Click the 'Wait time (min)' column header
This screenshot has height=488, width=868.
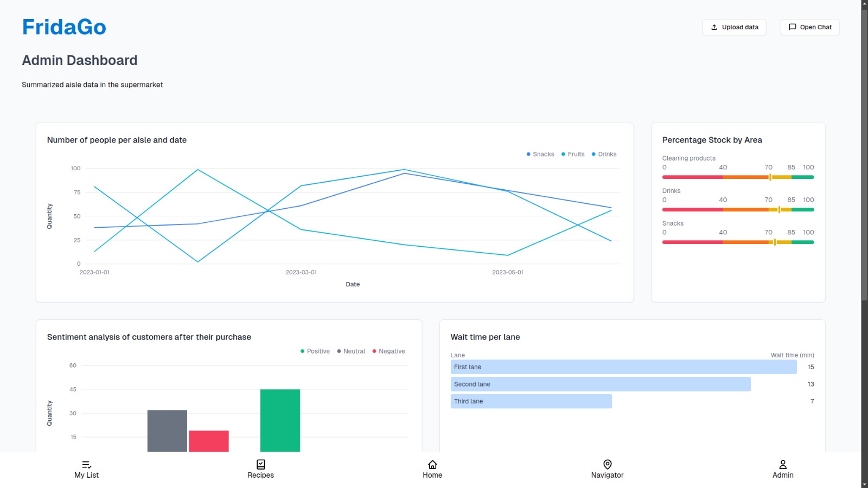click(792, 355)
